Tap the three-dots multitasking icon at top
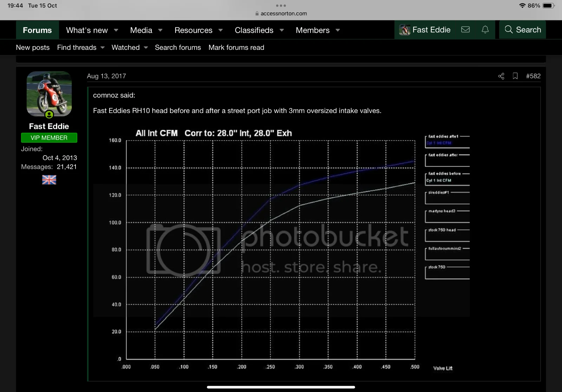 tap(281, 6)
